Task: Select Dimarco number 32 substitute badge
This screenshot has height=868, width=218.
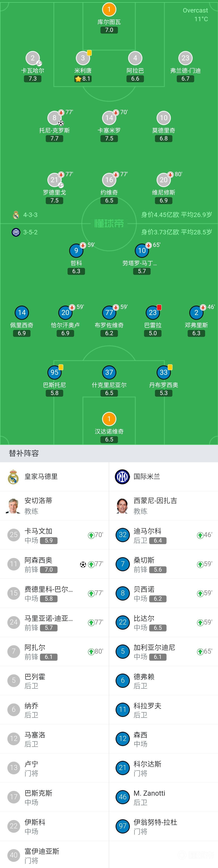Action: point(123,535)
